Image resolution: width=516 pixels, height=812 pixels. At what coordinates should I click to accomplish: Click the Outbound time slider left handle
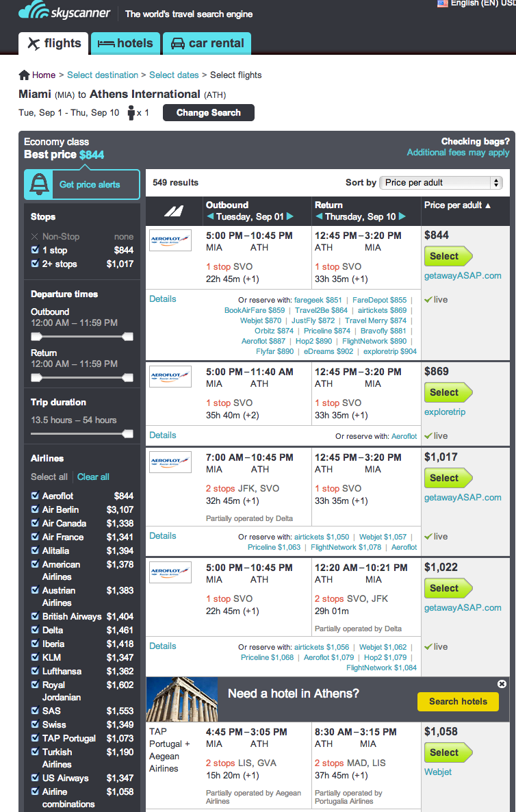point(36,337)
